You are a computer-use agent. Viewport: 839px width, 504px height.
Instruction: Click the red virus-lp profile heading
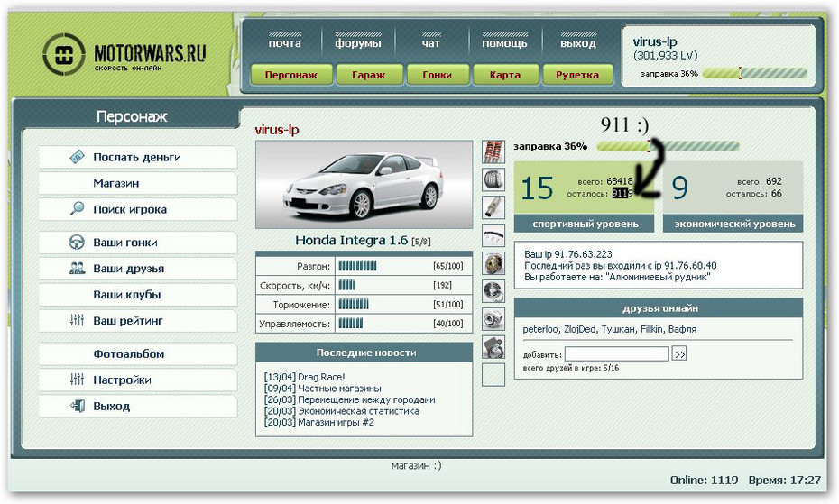[277, 130]
